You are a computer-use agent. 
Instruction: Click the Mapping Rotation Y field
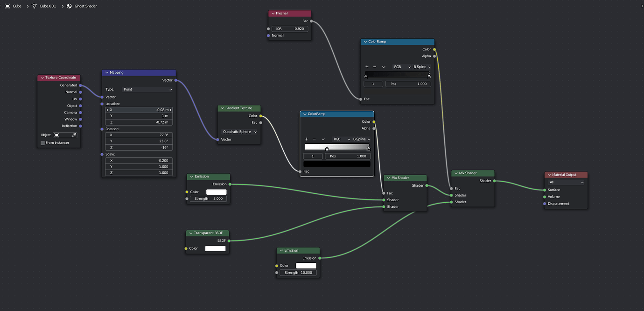point(139,141)
